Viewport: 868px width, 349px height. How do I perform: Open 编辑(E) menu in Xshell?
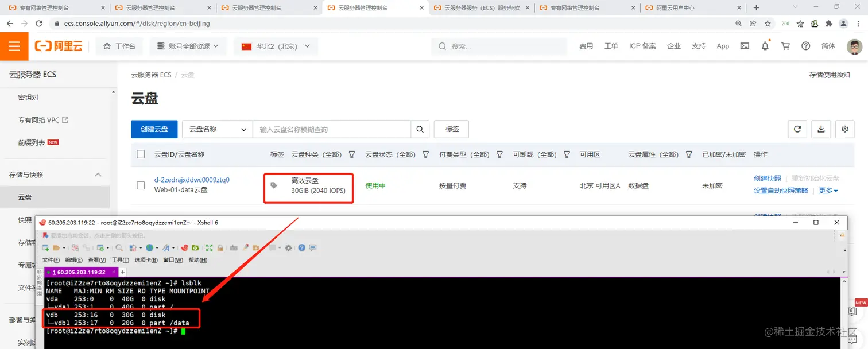pyautogui.click(x=74, y=260)
